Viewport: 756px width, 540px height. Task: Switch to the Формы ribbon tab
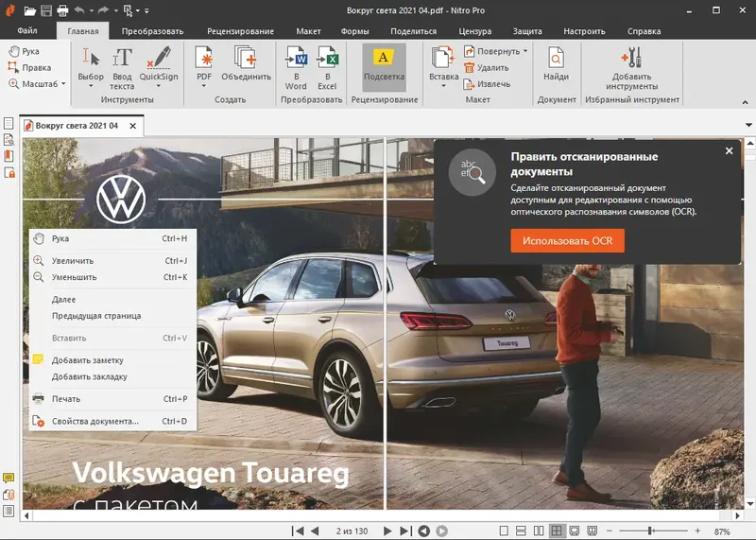(x=355, y=31)
